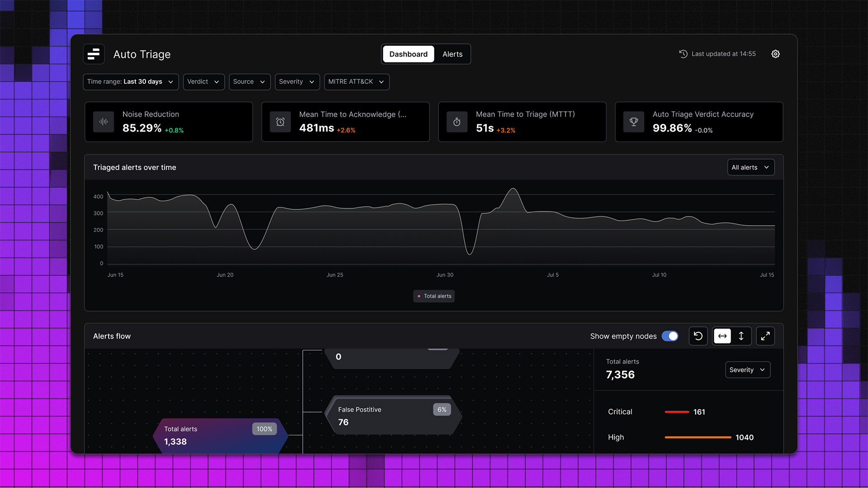Screen dimensions: 868x488
Task: Toggle Show empty nodes switch
Action: (x=670, y=336)
